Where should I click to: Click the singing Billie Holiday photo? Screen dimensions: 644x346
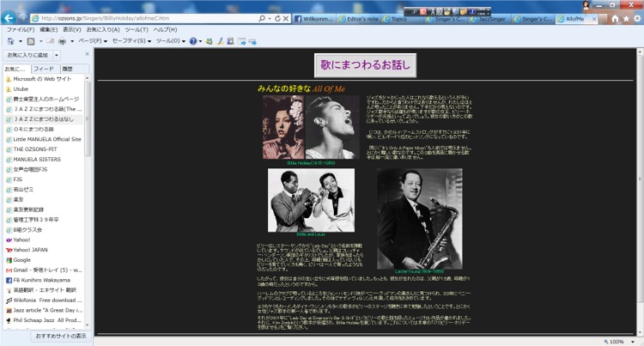coord(332,127)
